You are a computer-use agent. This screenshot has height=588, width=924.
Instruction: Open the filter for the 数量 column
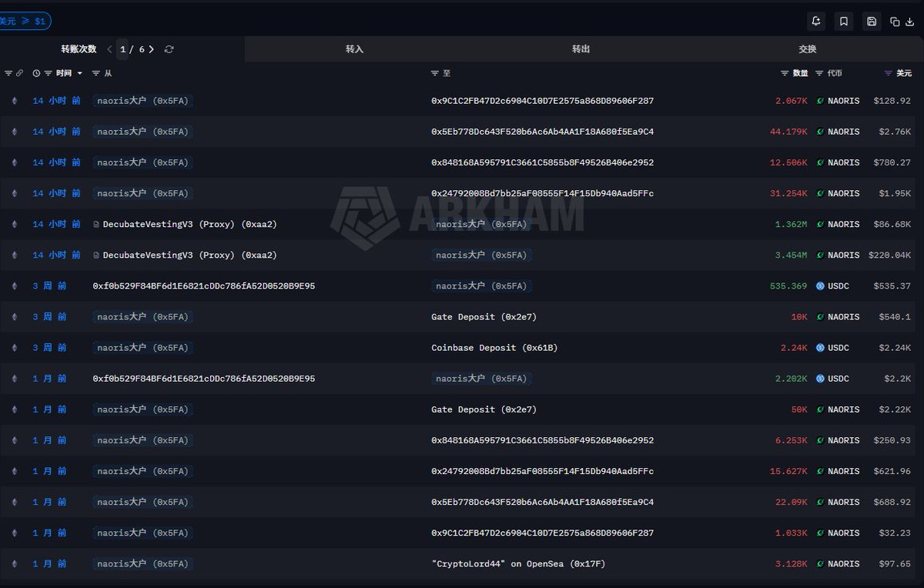point(785,73)
